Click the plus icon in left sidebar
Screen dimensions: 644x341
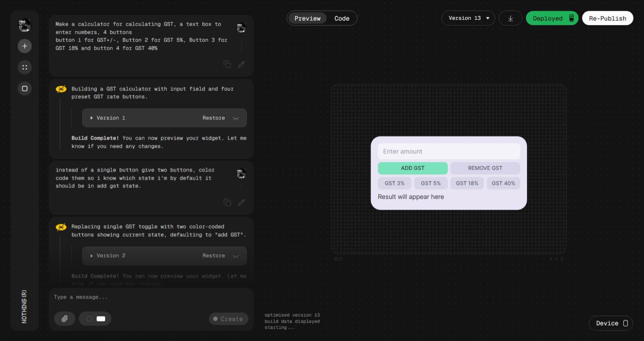point(24,46)
